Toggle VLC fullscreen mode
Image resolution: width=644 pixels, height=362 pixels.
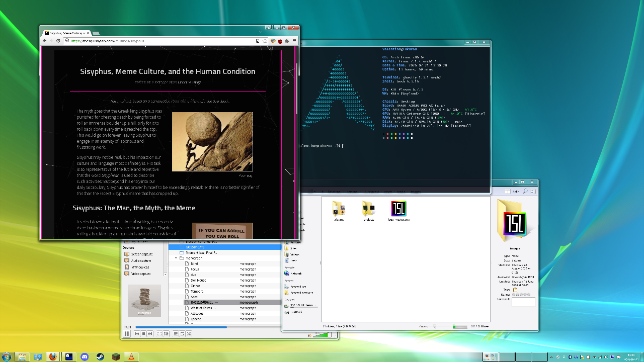click(x=159, y=333)
